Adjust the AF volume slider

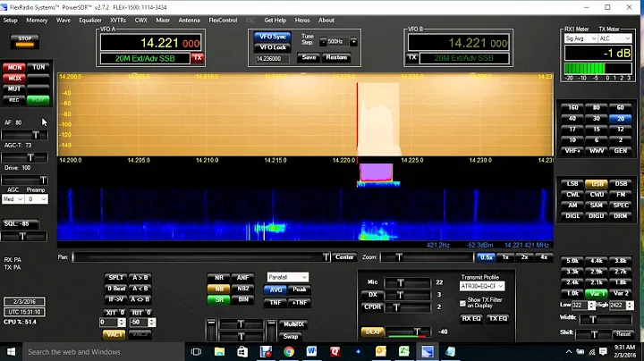(25, 135)
